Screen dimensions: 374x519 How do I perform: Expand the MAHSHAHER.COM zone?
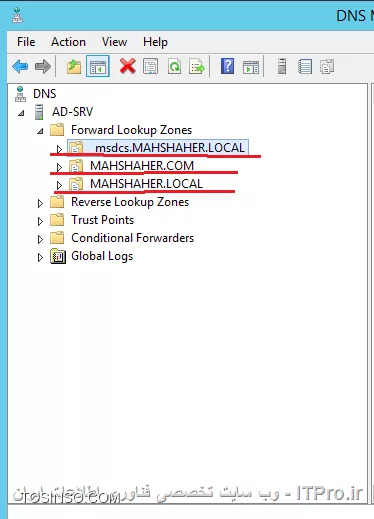(x=59, y=167)
